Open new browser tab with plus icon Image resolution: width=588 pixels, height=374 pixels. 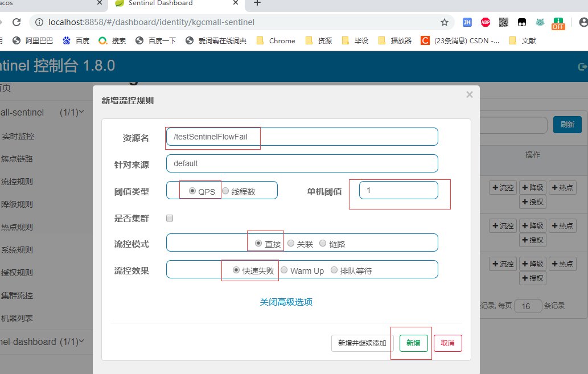(257, 3)
